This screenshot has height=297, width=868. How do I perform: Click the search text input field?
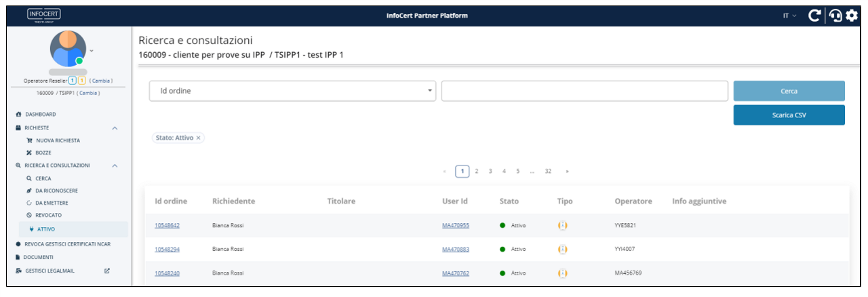[584, 91]
